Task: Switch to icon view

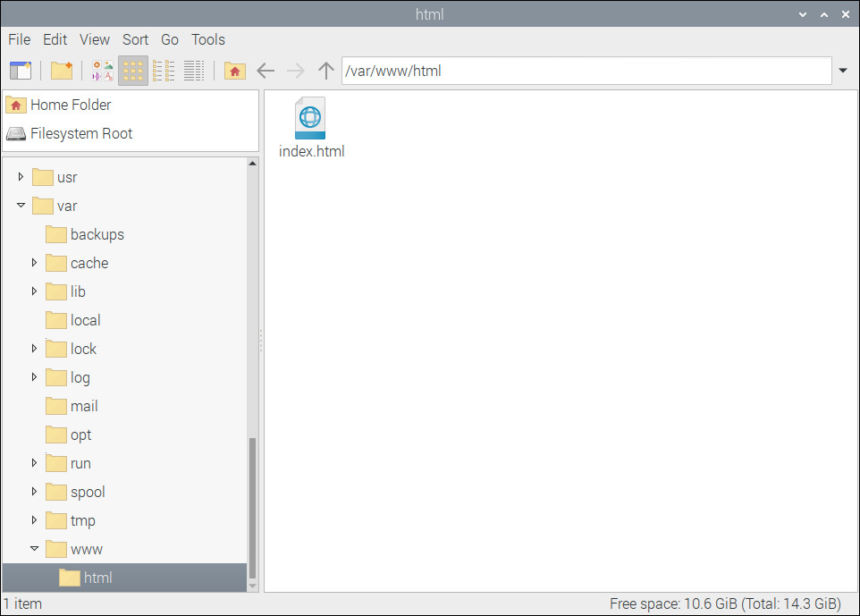Action: [133, 71]
